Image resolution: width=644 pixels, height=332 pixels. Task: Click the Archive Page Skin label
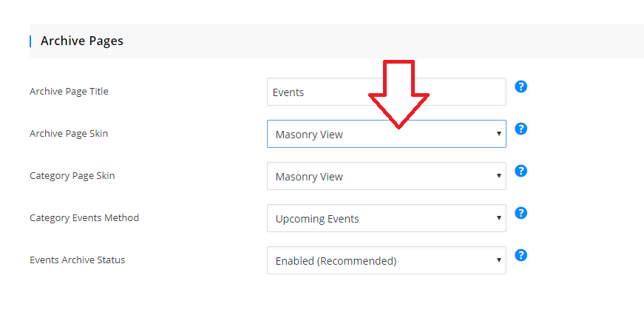coord(69,134)
